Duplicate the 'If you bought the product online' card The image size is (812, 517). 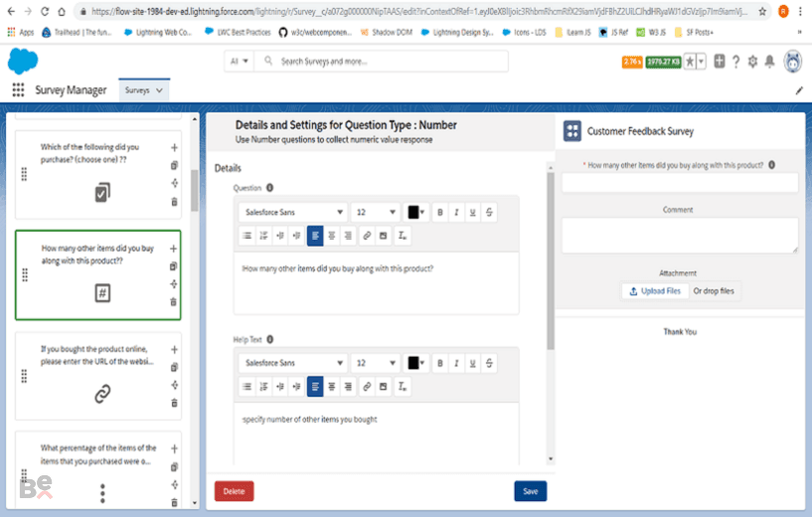coord(175,367)
